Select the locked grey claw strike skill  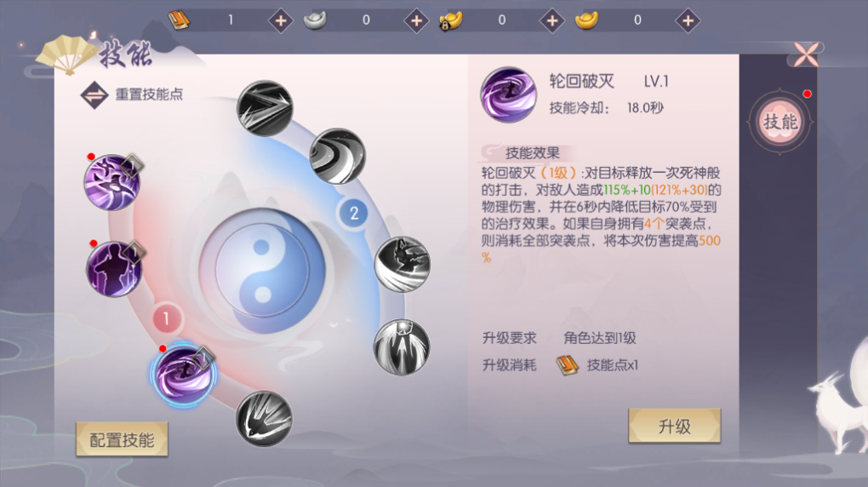point(264,419)
